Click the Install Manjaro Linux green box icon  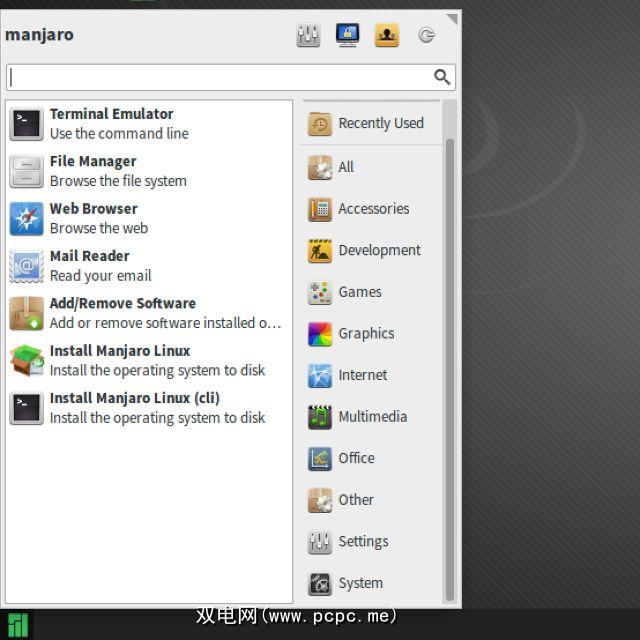[27, 361]
